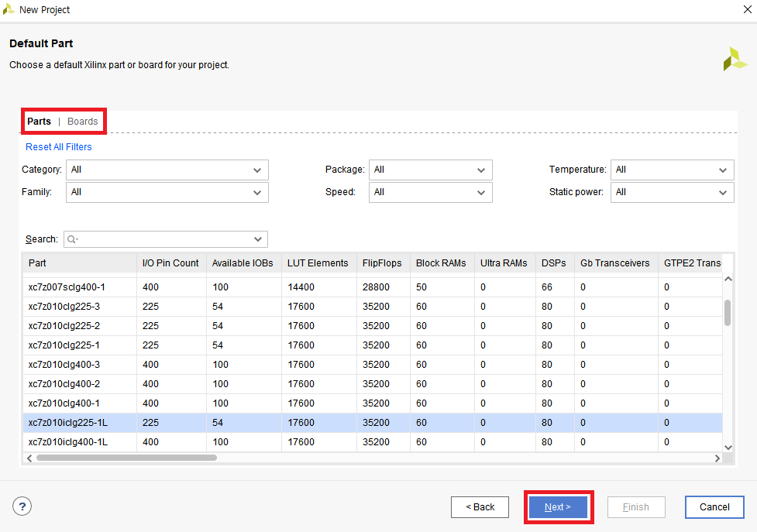Screen dimensions: 757x532
Task: Switch to the Parts tab
Action: (x=39, y=121)
